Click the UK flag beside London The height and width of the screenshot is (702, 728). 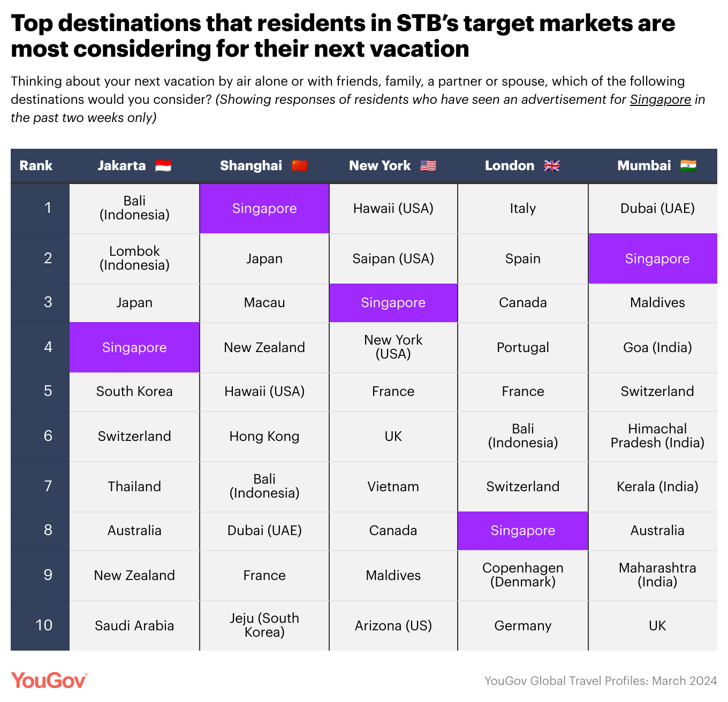point(552,166)
